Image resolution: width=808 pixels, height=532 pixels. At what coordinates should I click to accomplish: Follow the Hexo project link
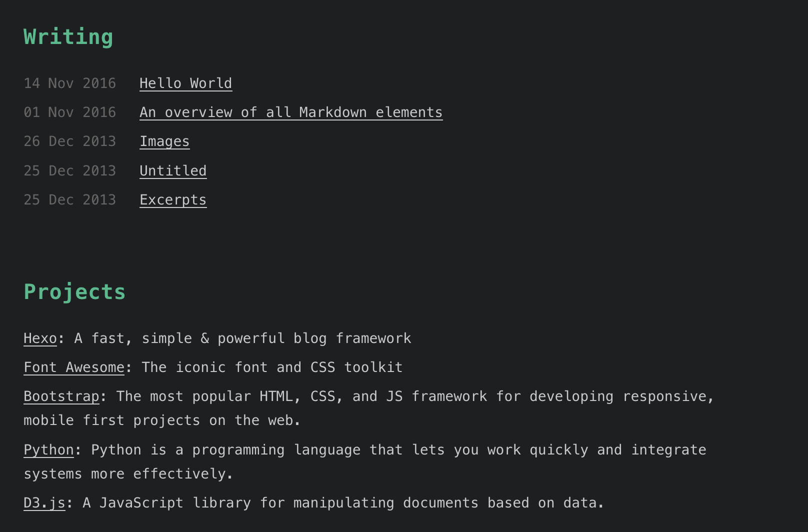[40, 338]
